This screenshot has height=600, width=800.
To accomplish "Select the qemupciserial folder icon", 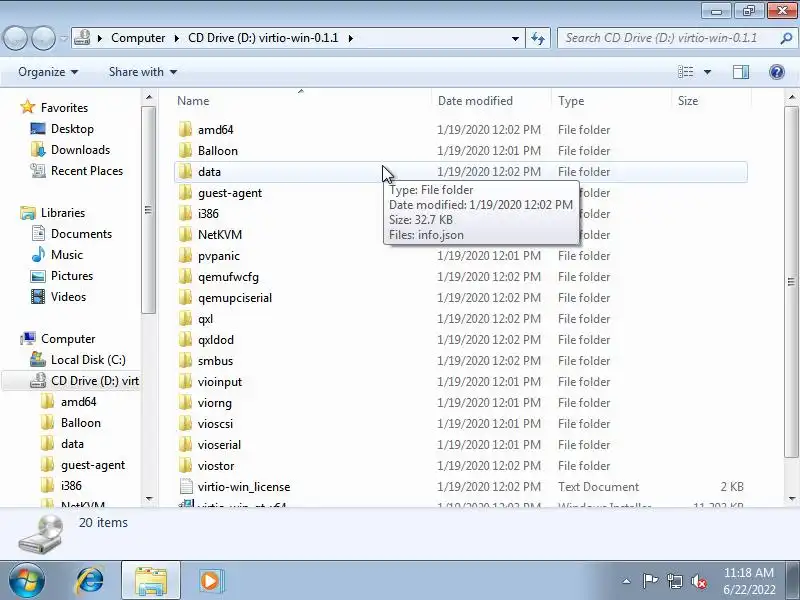I will point(186,297).
